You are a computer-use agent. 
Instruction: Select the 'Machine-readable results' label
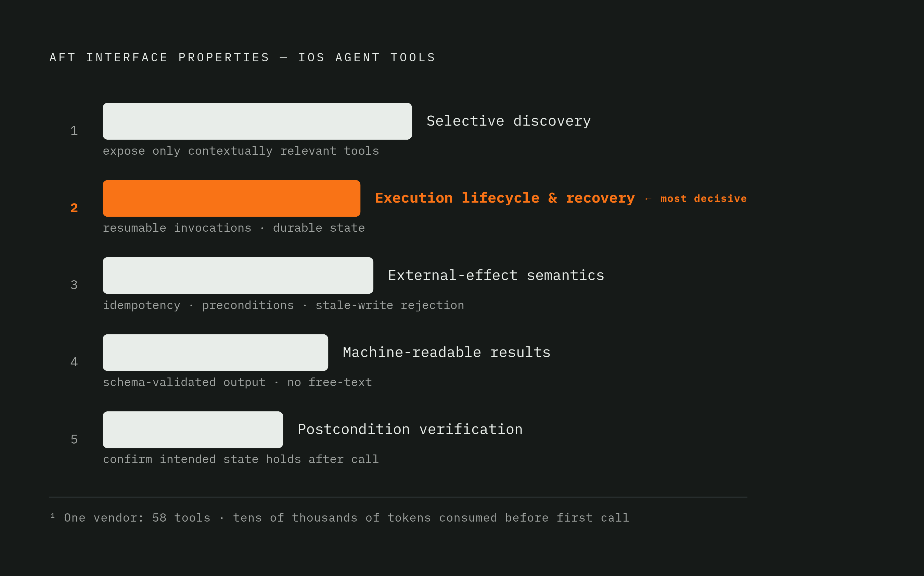pos(446,353)
